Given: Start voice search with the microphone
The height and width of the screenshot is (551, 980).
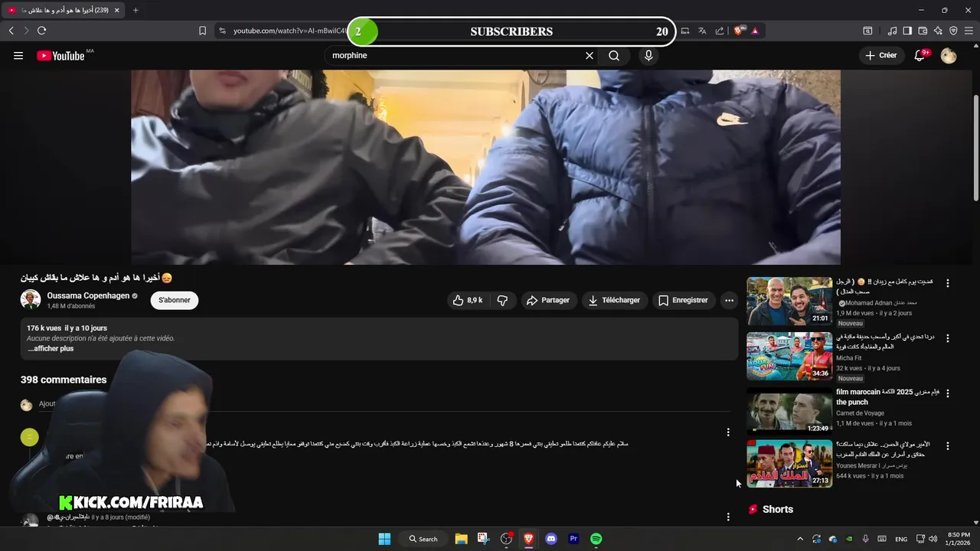Looking at the screenshot, I should click(x=648, y=55).
